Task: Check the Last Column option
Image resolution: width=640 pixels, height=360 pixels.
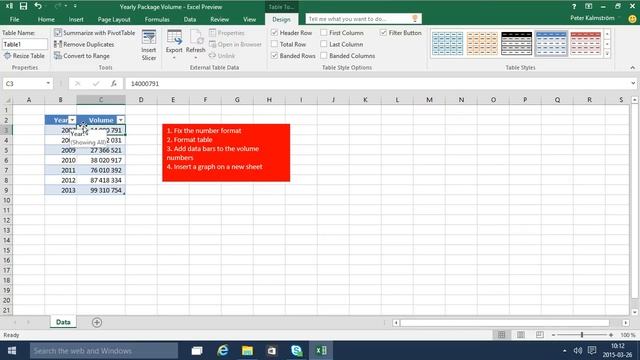Action: (324, 44)
